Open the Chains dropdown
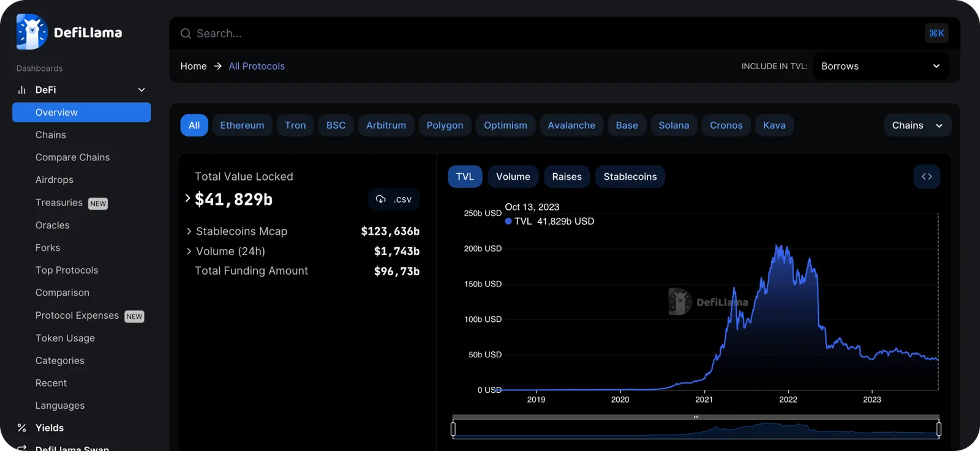This screenshot has width=980, height=451. 917,125
